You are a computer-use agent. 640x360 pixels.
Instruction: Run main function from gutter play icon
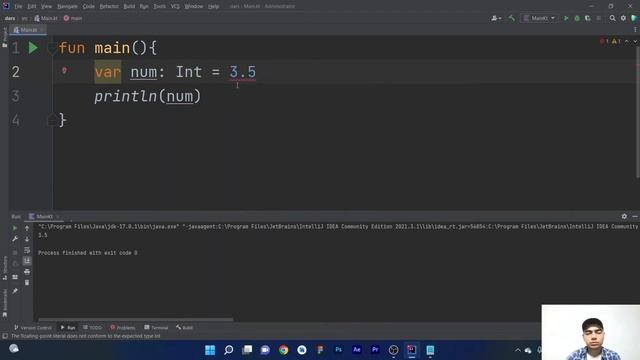click(x=33, y=48)
